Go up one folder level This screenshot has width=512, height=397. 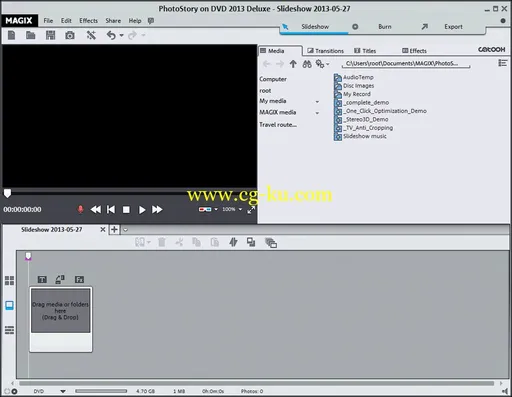click(x=293, y=64)
